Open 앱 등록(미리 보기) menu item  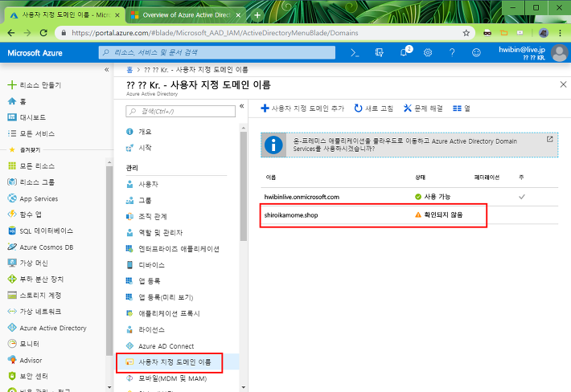pyautogui.click(x=160, y=297)
